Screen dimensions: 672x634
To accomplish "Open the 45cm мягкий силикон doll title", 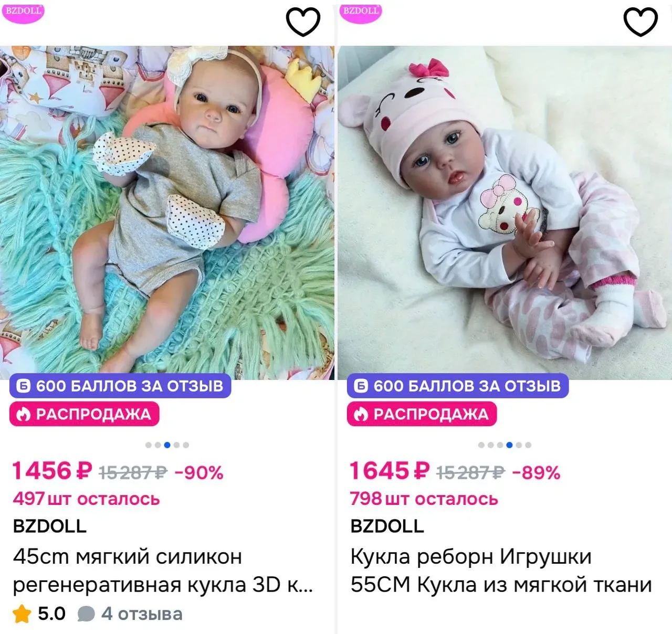I will click(163, 570).
